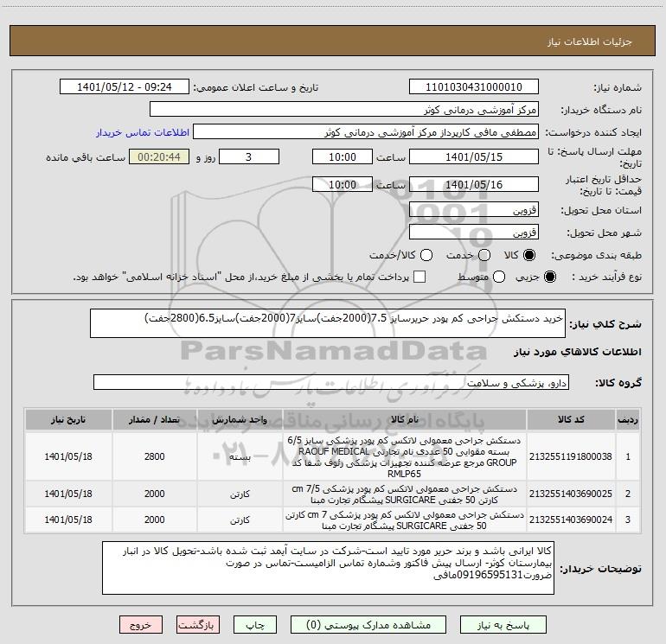Viewport: 666px width, 644px height.
Task: Click the بسته unit cell
Action: point(240,456)
